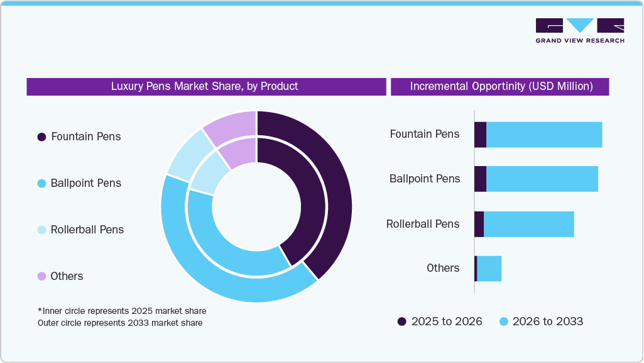Click the Others 2026 to 2033 light bar
The width and height of the screenshot is (644, 363).
489,269
